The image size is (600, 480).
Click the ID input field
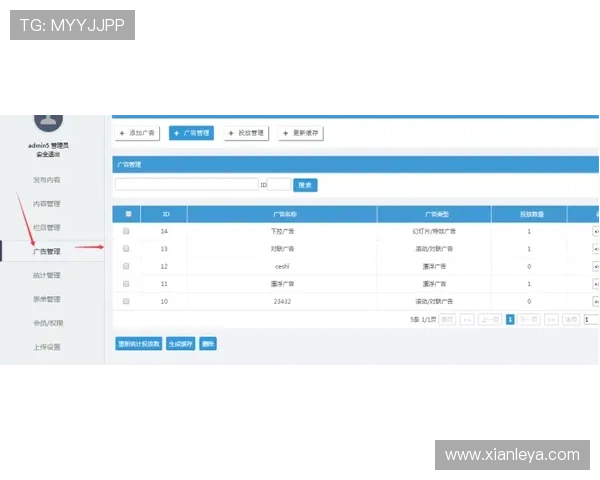click(x=279, y=185)
